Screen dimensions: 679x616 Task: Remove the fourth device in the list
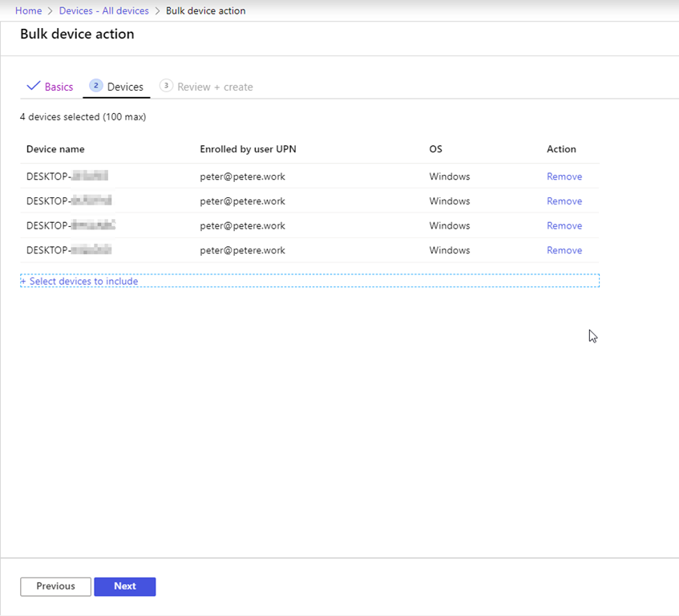click(x=564, y=250)
